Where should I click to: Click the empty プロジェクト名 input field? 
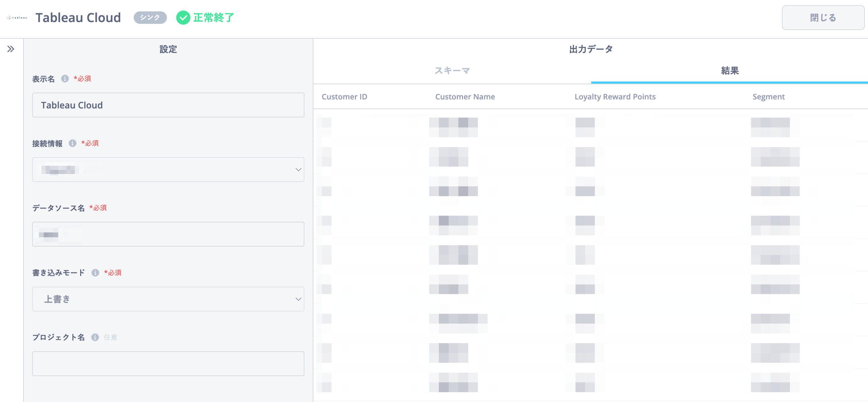tap(168, 364)
